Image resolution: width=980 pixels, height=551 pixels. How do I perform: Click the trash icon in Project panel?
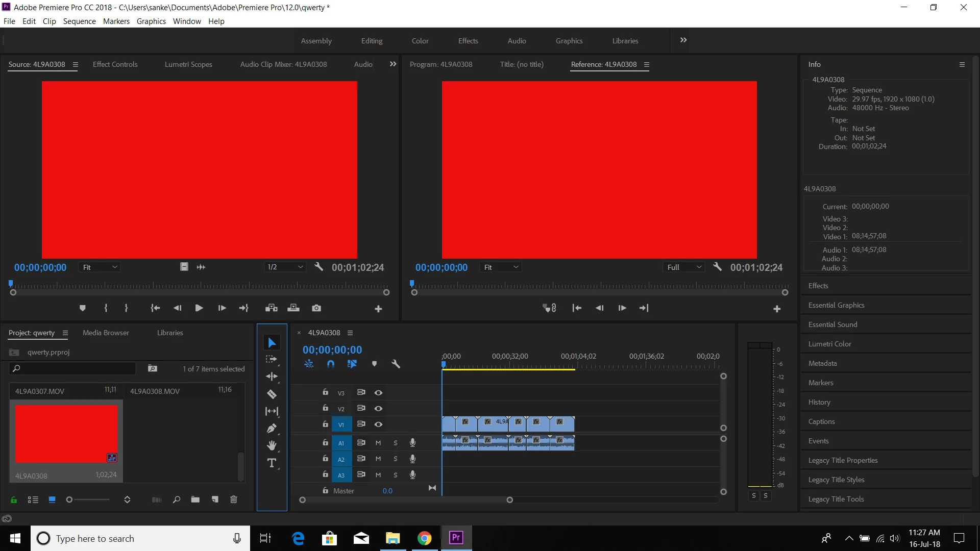click(234, 499)
